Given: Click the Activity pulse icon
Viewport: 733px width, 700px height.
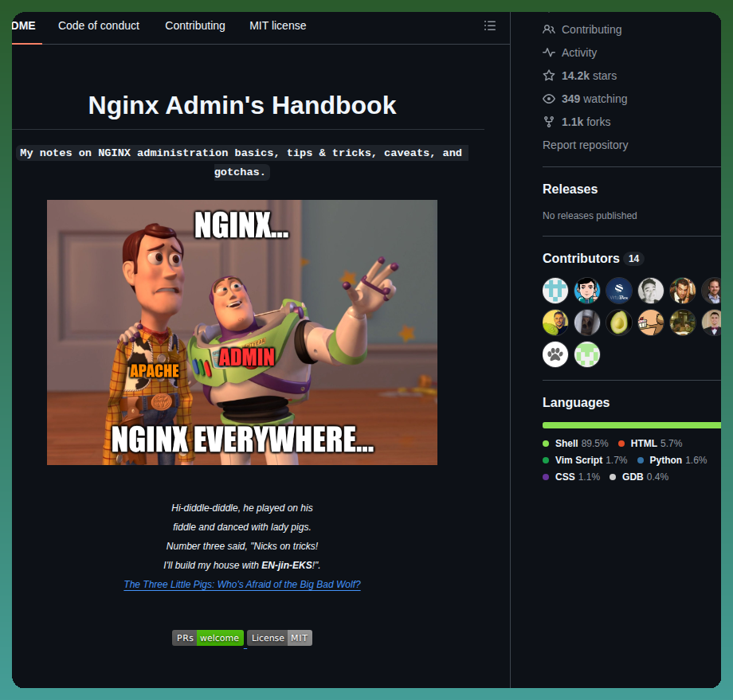Looking at the screenshot, I should click(549, 53).
